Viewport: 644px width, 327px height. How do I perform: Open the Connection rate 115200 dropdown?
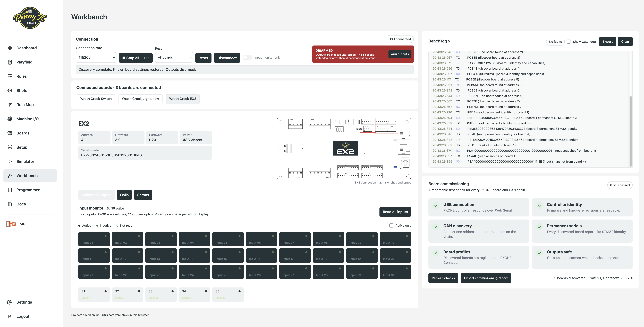96,57
